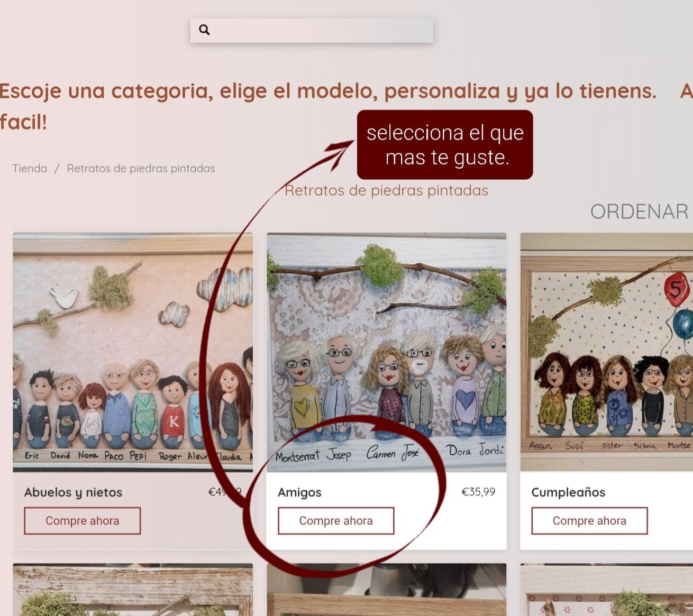Select the Abuelos y nietos product title

[x=73, y=492]
